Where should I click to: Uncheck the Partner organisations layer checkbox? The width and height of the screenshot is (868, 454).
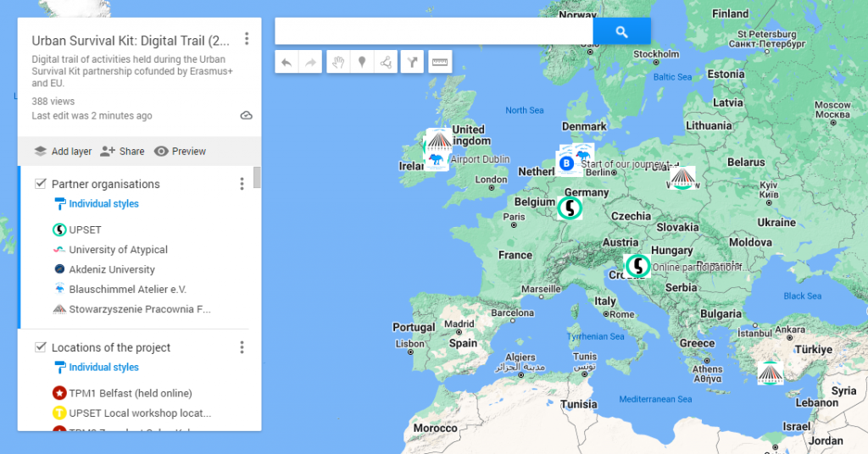pyautogui.click(x=40, y=184)
